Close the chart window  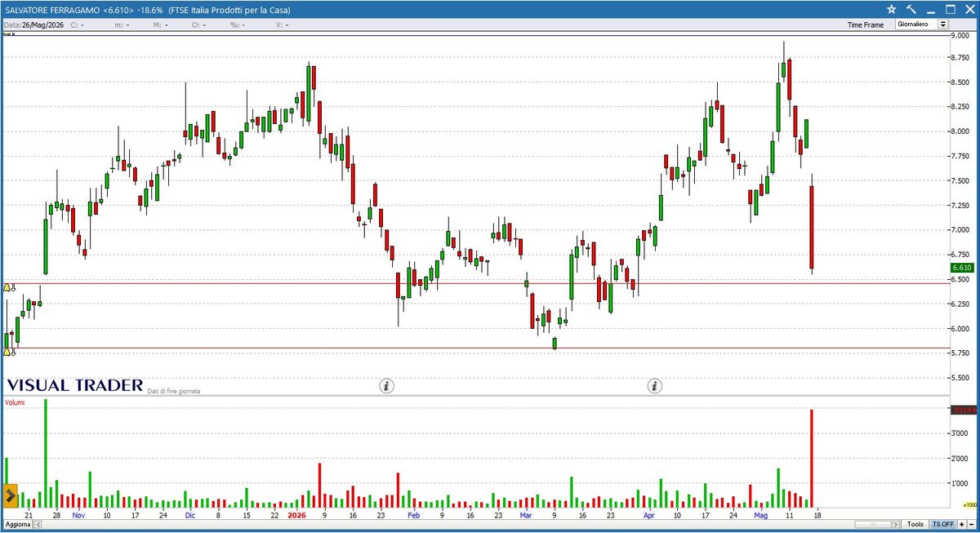point(969,9)
